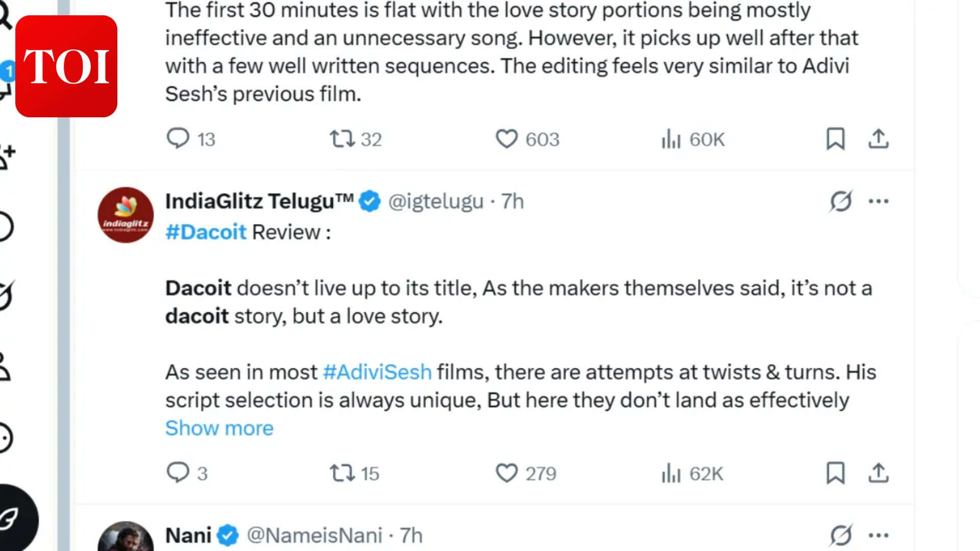Repost IndiaGlitz tweet showing 15 reposts
980x551 pixels.
point(342,472)
